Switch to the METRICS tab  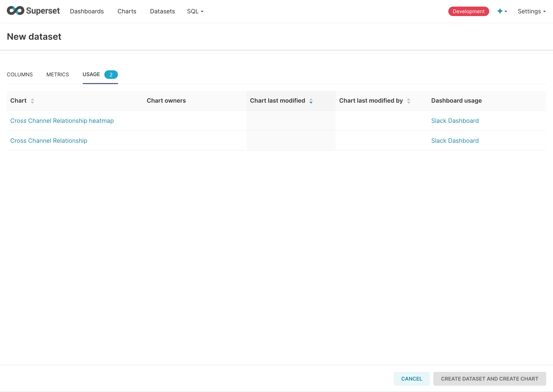point(58,74)
